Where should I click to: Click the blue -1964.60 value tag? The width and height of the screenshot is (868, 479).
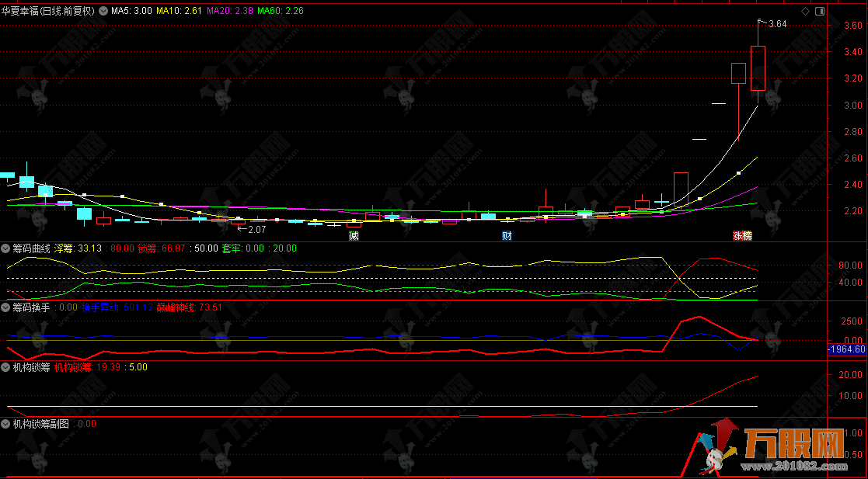click(x=846, y=350)
